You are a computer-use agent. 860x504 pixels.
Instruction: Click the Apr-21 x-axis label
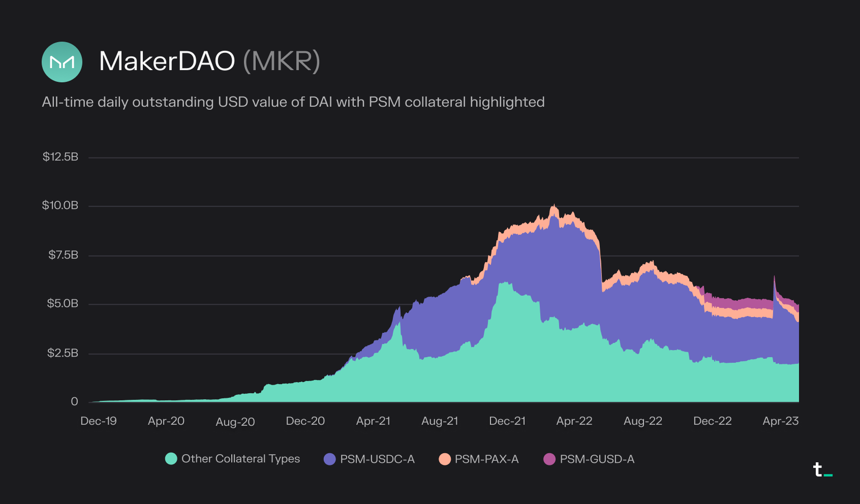point(373,421)
